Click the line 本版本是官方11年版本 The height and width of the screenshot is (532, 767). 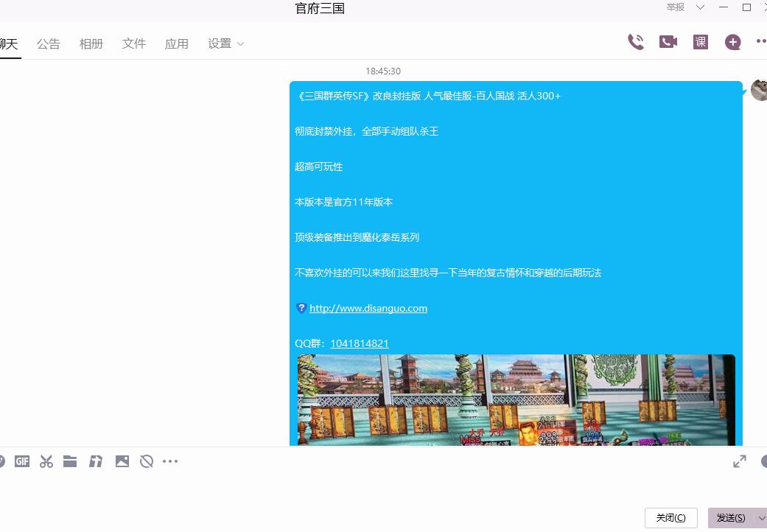tap(344, 202)
